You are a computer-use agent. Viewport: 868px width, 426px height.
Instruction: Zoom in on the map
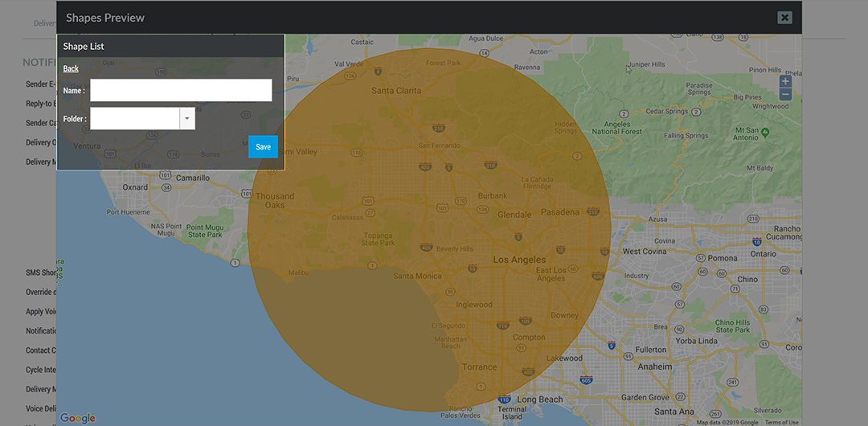785,81
